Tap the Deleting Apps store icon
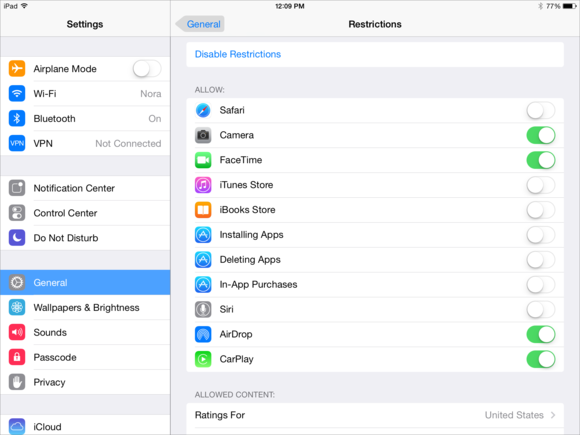 click(203, 259)
